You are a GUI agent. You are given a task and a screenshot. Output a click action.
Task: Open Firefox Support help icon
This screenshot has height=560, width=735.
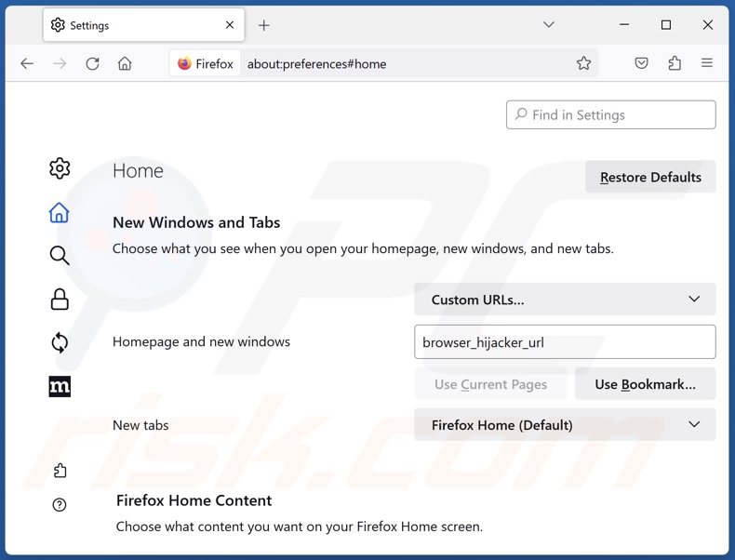60,505
